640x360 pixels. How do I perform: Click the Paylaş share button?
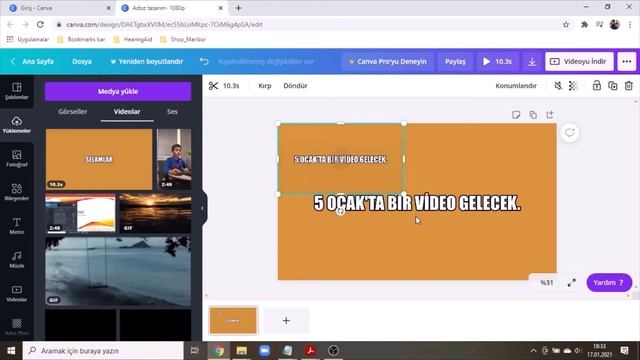455,62
